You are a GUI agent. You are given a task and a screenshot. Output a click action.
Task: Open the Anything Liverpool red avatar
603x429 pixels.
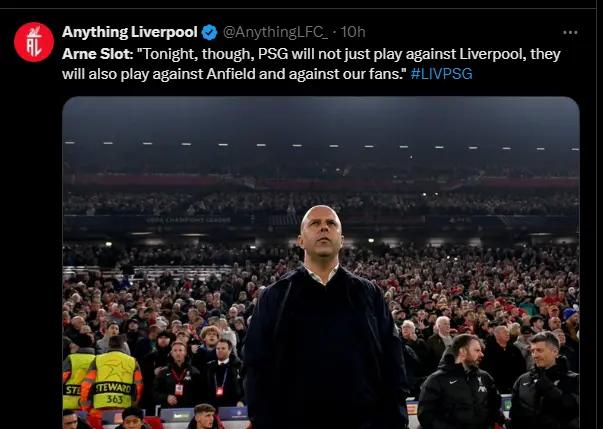pyautogui.click(x=34, y=42)
